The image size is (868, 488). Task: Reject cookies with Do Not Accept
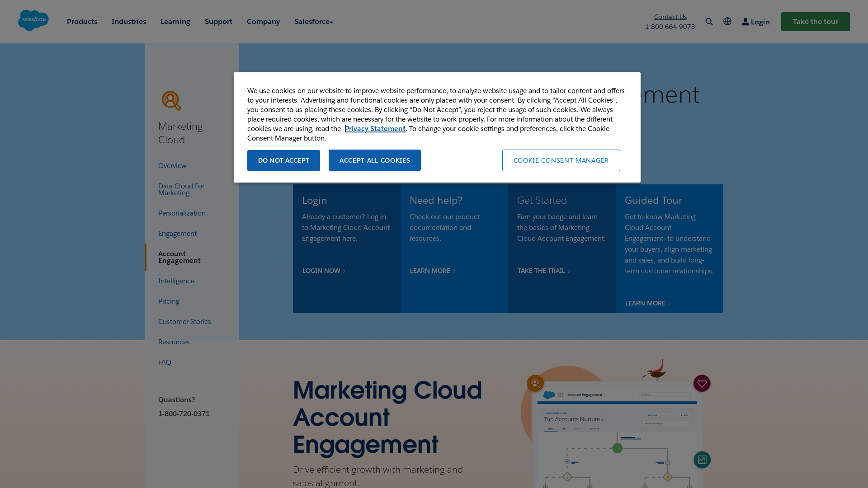coord(283,160)
